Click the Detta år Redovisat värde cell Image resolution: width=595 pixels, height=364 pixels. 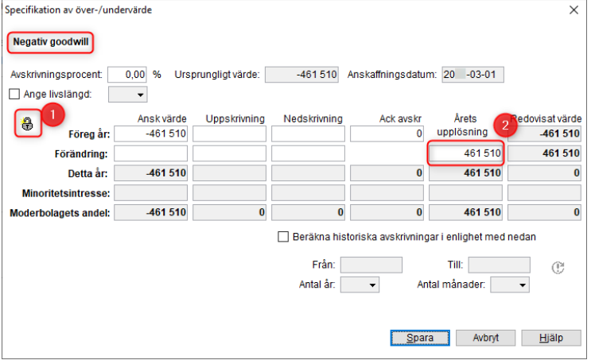544,173
